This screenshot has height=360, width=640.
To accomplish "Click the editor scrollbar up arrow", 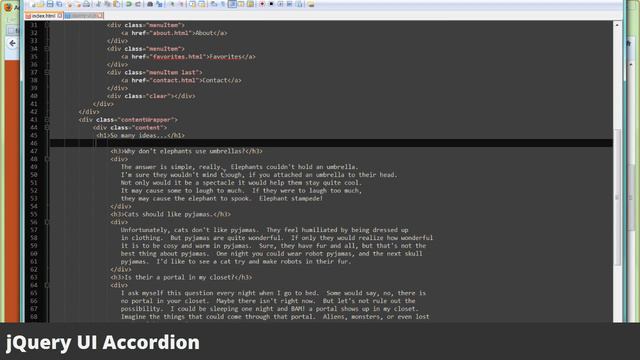I will click(617, 25).
